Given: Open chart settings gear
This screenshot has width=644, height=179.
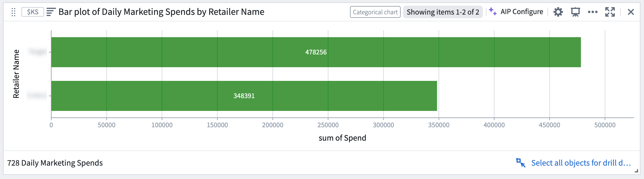Looking at the screenshot, I should click(x=558, y=12).
